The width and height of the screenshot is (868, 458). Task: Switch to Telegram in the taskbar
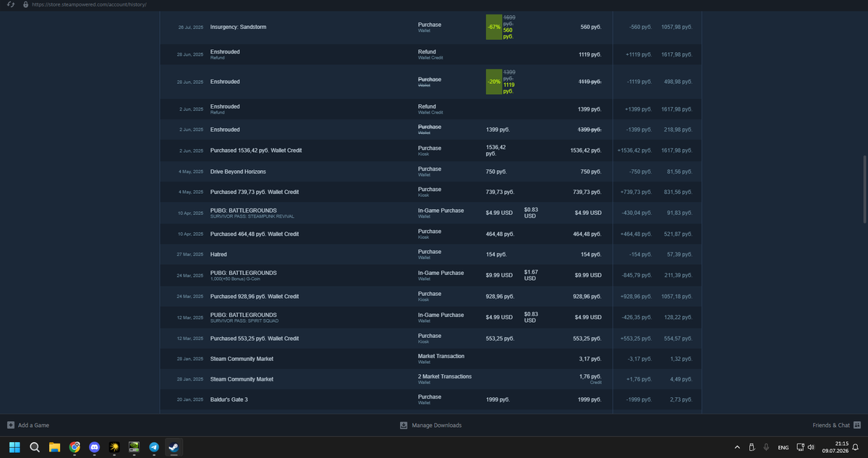tap(154, 447)
